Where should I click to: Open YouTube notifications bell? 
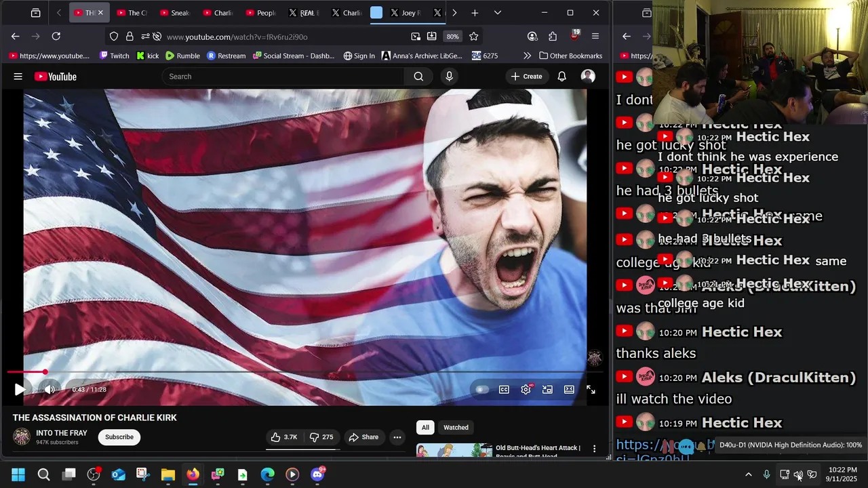(x=561, y=77)
